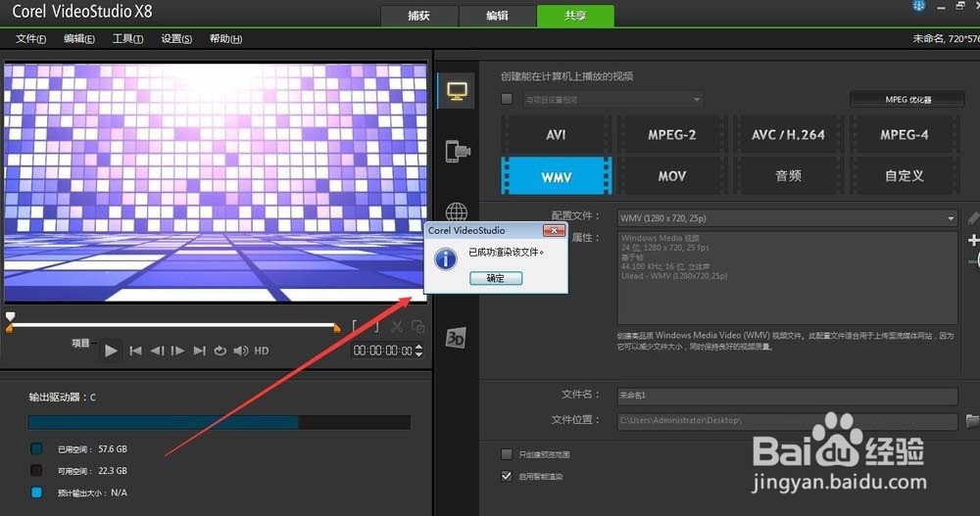The image size is (980, 516).
Task: Click the 已用空间 color swatch
Action: pos(37,448)
